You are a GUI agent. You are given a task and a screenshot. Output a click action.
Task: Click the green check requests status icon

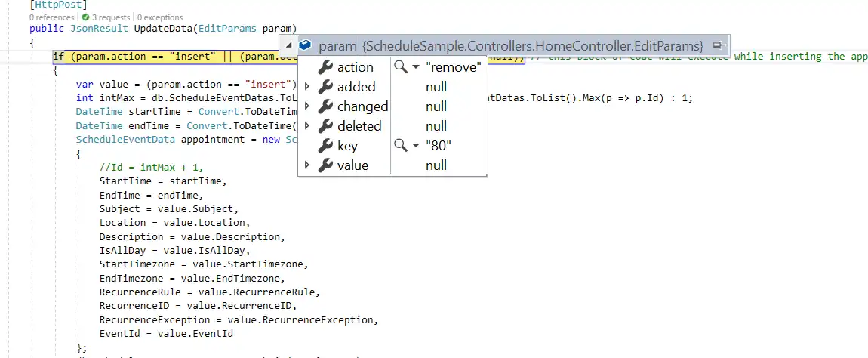[86, 17]
